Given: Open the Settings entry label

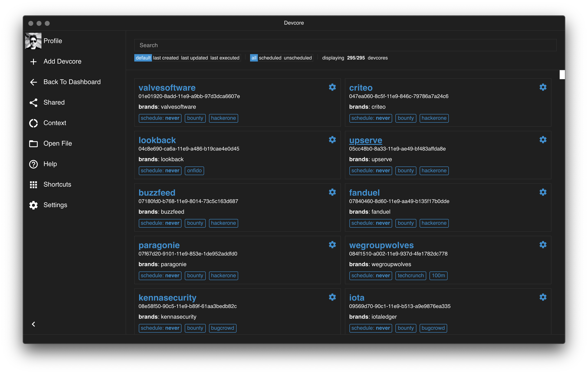Looking at the screenshot, I should click(55, 205).
